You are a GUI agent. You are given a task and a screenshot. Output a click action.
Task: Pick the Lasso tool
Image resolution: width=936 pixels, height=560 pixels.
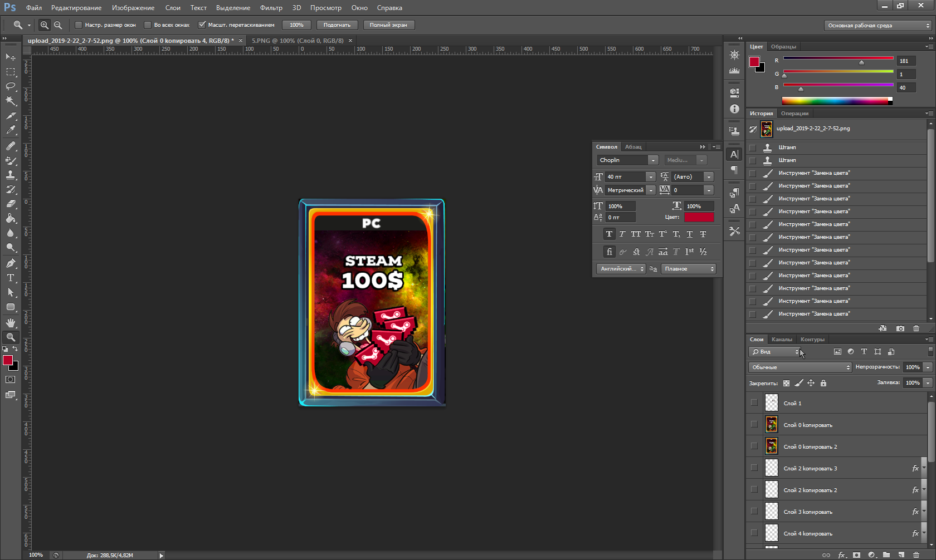point(11,86)
